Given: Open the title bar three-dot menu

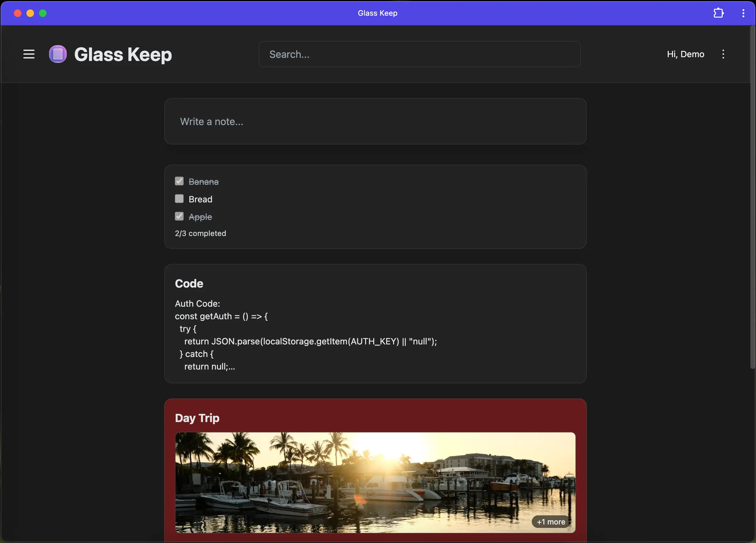Looking at the screenshot, I should click(x=743, y=13).
